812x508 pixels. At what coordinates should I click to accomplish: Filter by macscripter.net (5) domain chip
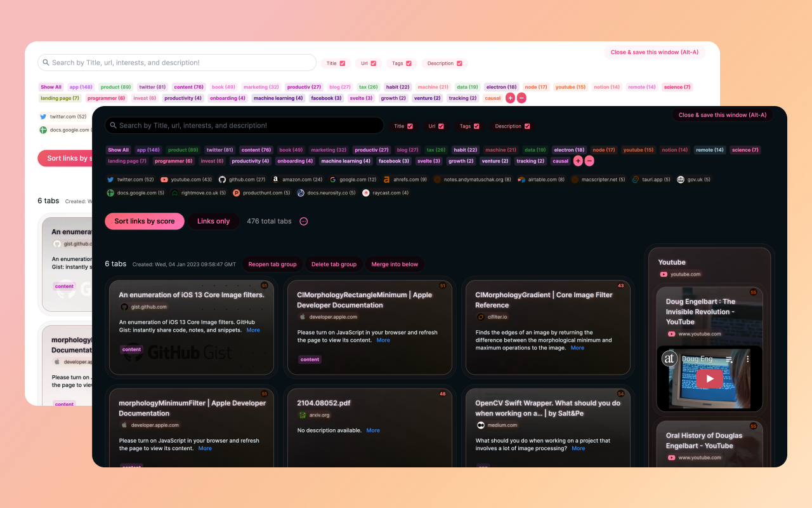click(x=598, y=180)
